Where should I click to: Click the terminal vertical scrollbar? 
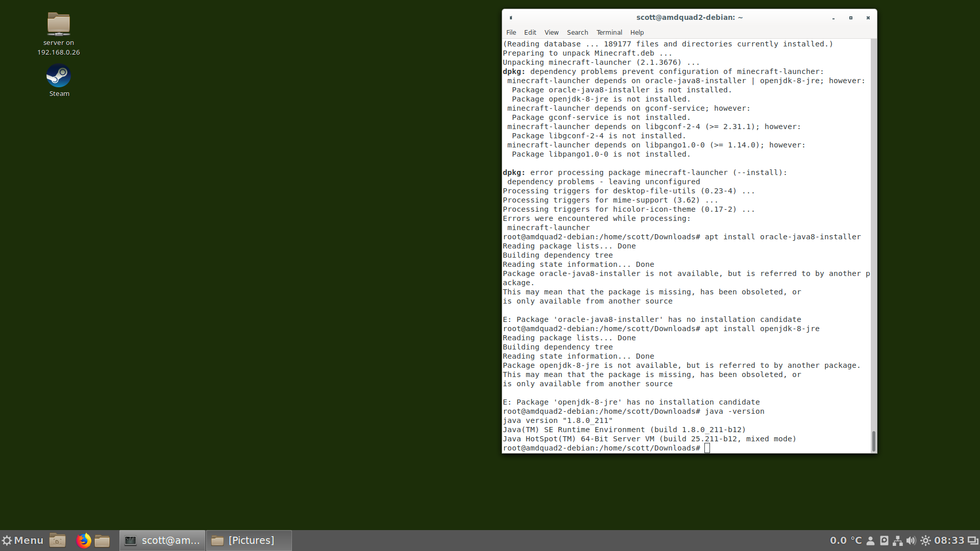873,441
